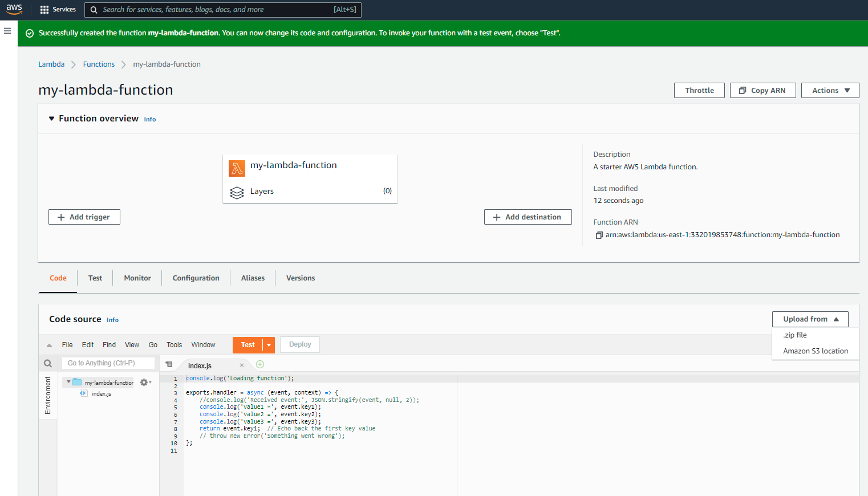Image resolution: width=868 pixels, height=496 pixels.
Task: Click the search magnifier in code editor
Action: pos(48,364)
